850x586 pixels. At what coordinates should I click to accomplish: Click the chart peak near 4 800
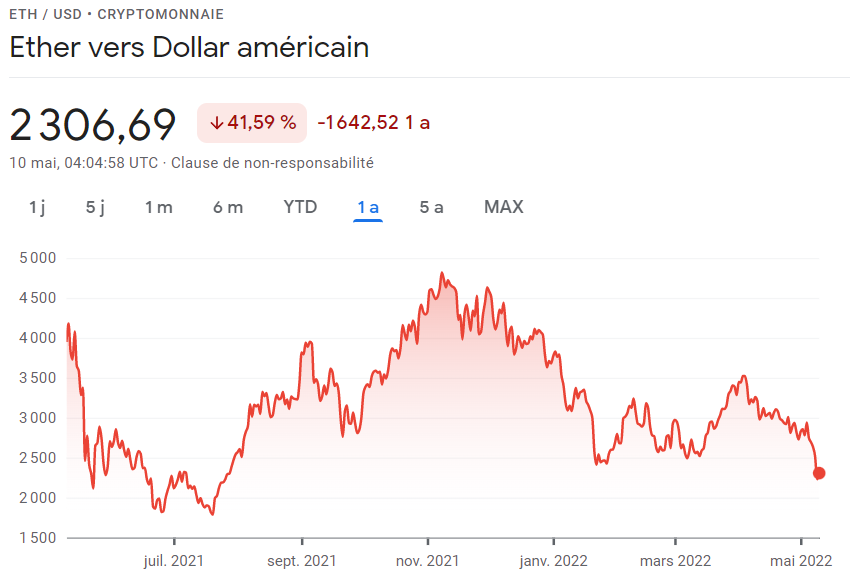442,273
